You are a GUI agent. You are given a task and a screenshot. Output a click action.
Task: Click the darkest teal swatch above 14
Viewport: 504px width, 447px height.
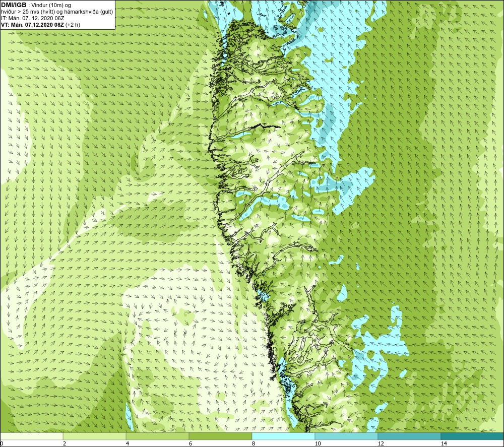pos(472,436)
